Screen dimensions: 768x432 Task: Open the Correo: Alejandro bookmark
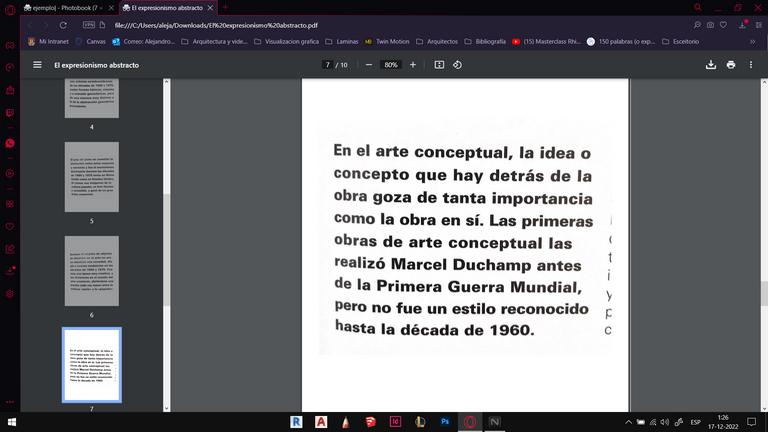pos(143,42)
